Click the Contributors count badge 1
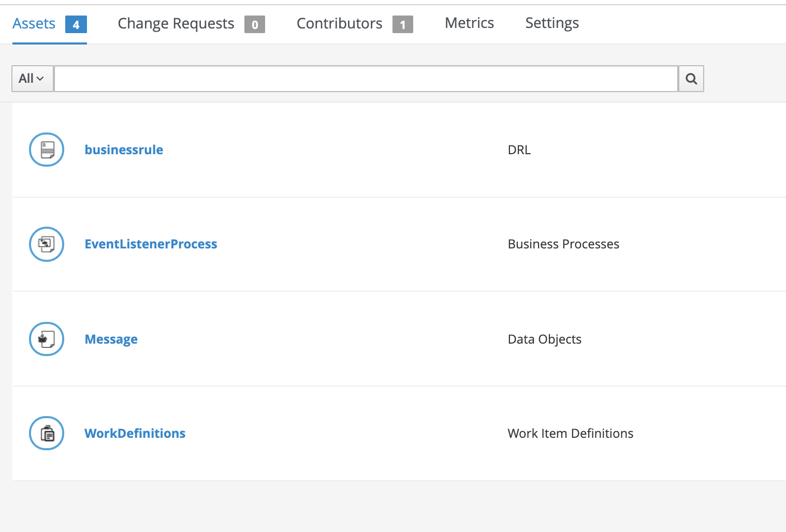Viewport: 786px width, 532px height. coord(403,24)
